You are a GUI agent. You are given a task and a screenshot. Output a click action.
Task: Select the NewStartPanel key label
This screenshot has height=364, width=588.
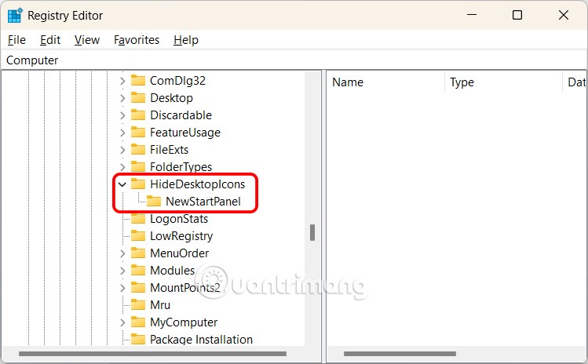pyautogui.click(x=203, y=202)
